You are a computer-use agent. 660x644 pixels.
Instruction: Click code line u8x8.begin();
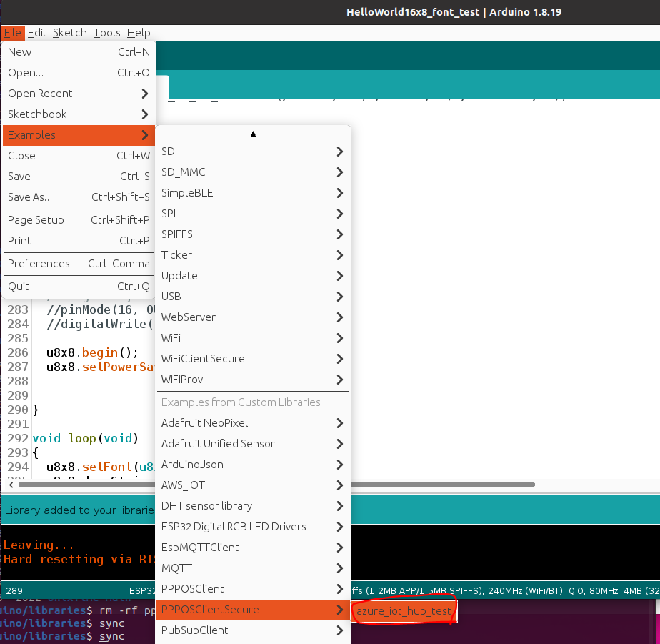point(92,352)
